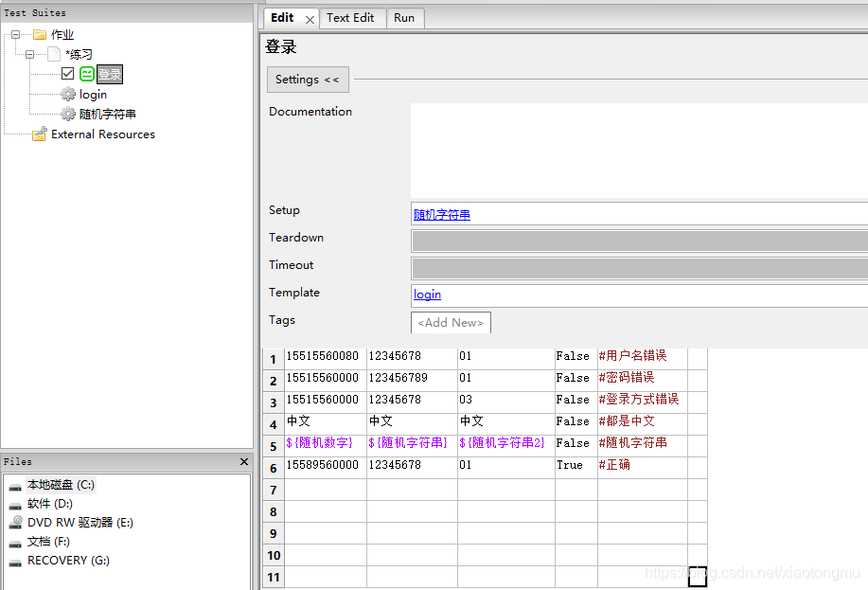The width and height of the screenshot is (868, 590).
Task: Click the Add New tags field
Action: point(451,322)
